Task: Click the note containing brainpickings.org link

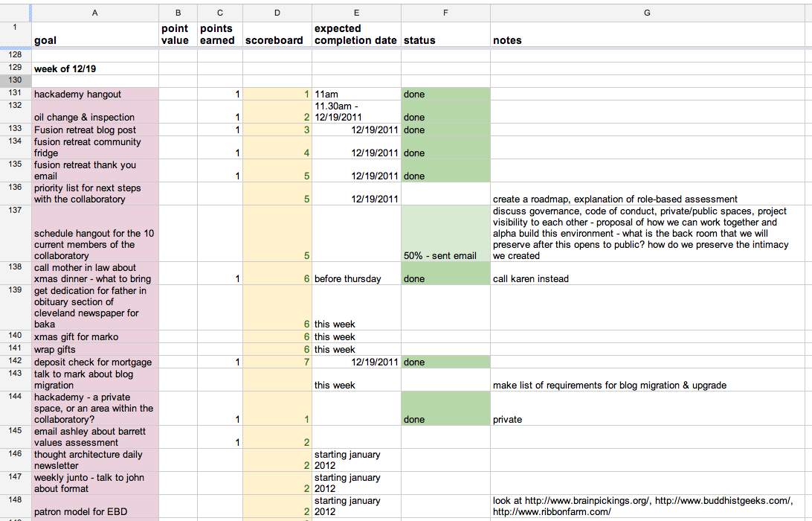Action: (x=647, y=506)
